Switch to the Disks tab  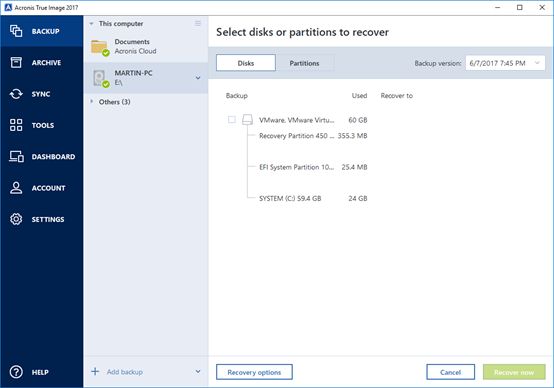click(246, 63)
